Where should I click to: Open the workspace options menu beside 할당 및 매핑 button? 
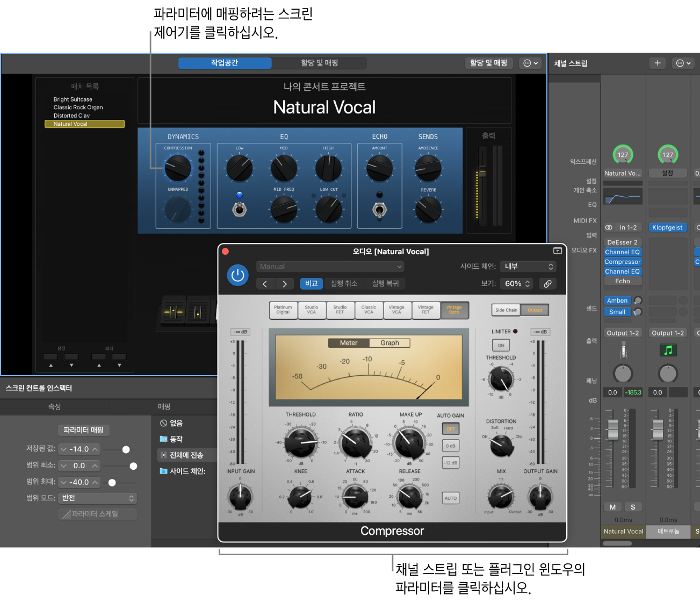[x=531, y=63]
